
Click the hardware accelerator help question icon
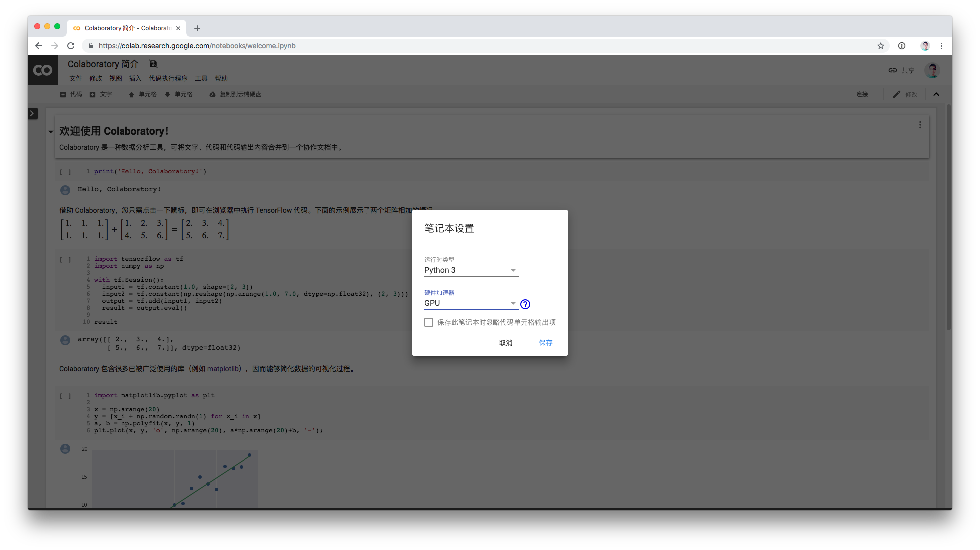[x=525, y=304]
